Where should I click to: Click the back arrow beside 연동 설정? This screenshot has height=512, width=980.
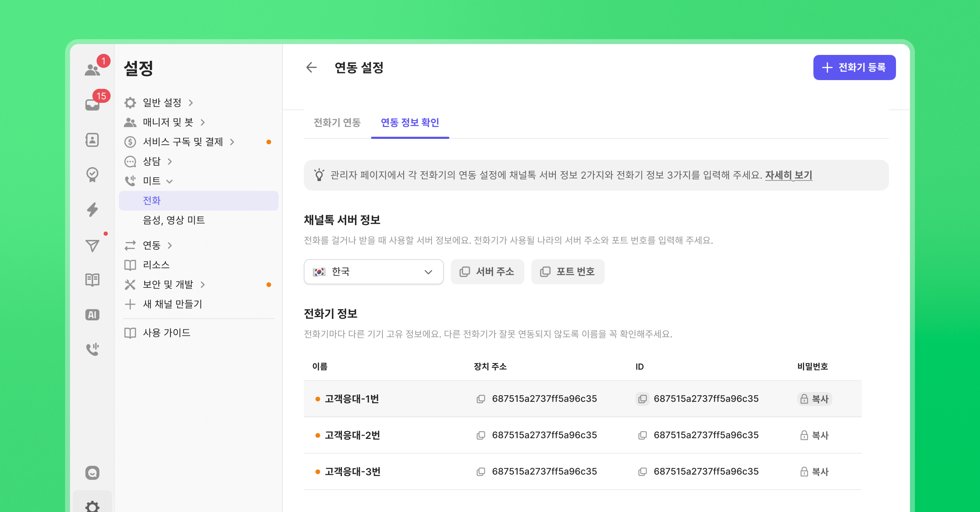tap(311, 67)
